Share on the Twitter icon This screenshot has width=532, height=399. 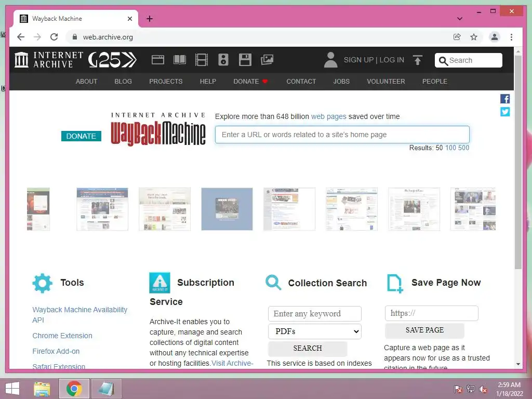click(505, 112)
